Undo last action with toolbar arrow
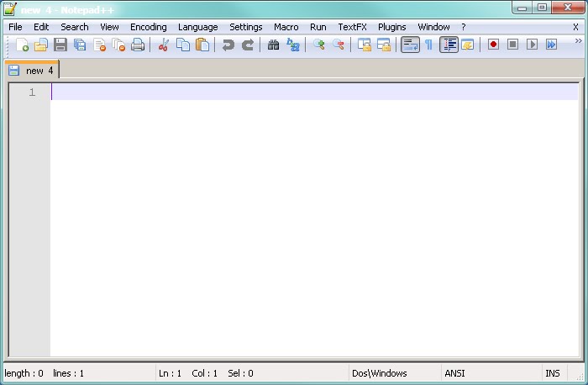 pyautogui.click(x=228, y=45)
